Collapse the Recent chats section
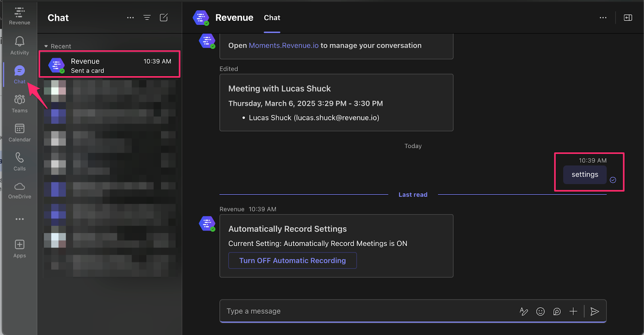Screen dimensions: 644x335 click(46, 46)
